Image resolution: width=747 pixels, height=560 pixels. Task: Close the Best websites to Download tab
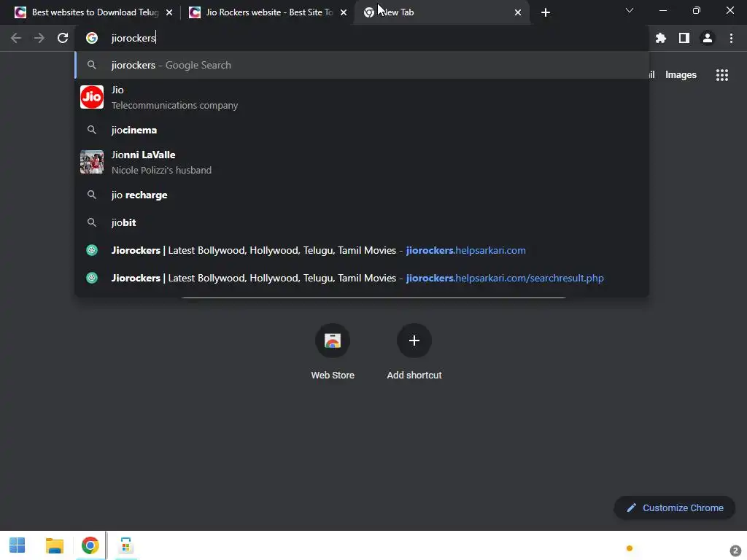[169, 12]
